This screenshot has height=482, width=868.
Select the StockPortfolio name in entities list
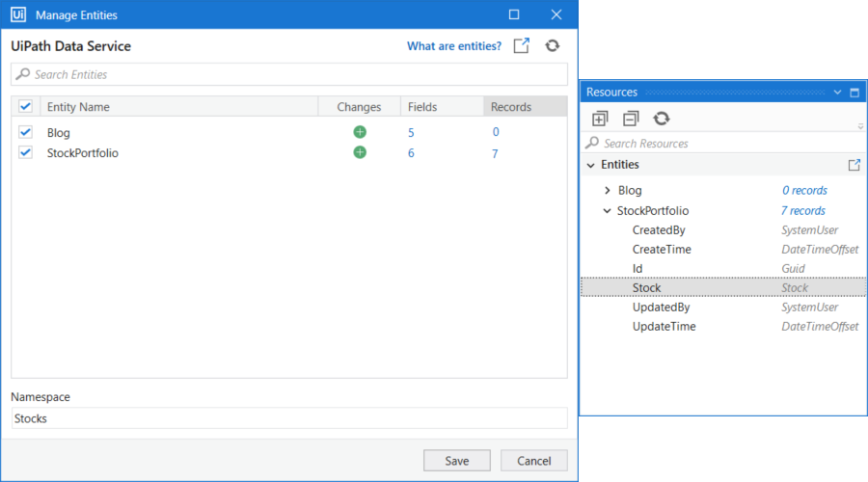83,153
